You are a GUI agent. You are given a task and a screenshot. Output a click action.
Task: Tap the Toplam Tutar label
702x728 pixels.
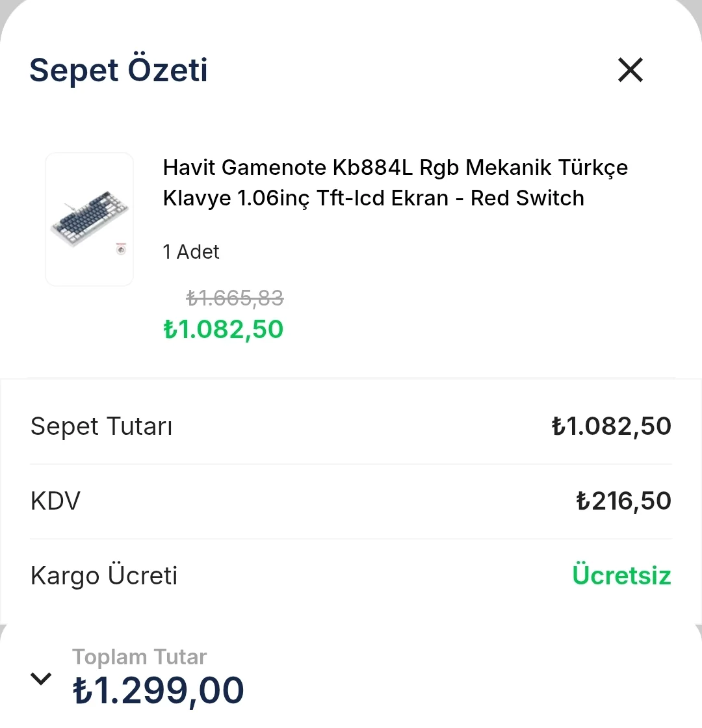139,657
